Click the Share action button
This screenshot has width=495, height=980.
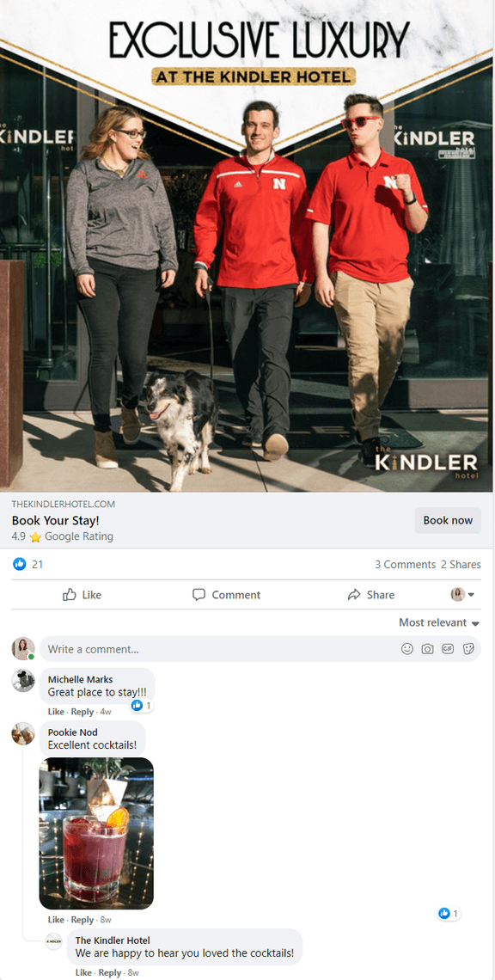[371, 594]
